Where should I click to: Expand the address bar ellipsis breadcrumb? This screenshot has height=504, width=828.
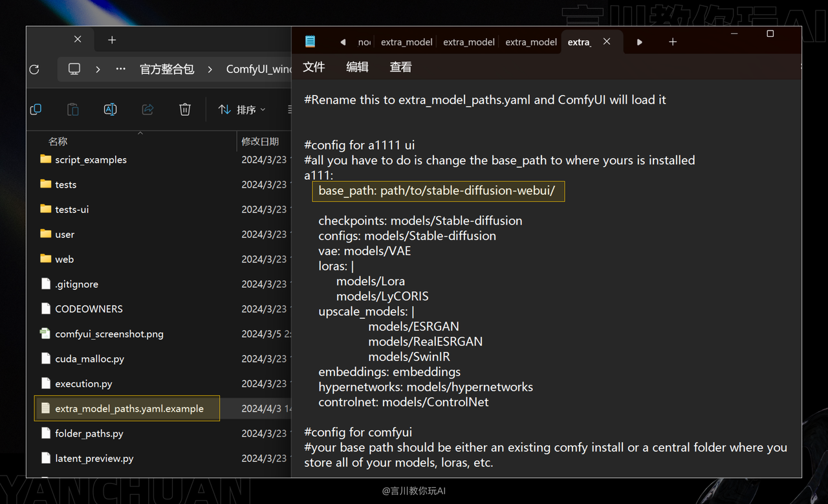coord(120,69)
